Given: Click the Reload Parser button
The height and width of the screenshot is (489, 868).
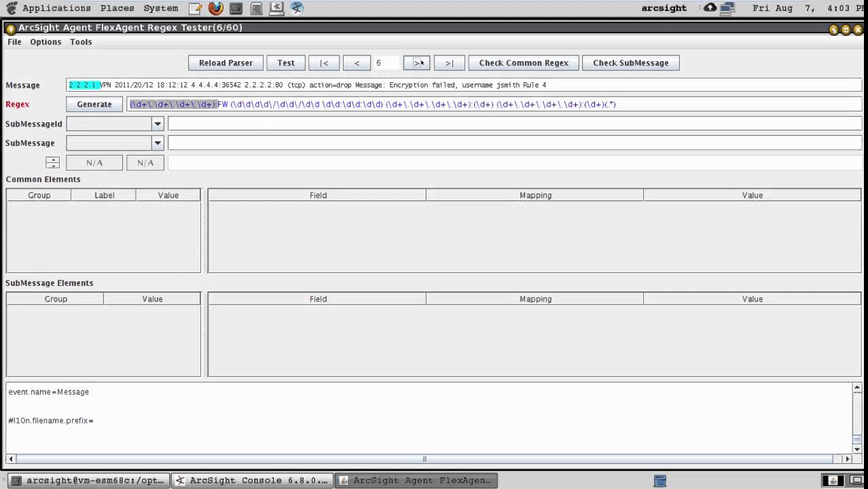Looking at the screenshot, I should (x=225, y=62).
